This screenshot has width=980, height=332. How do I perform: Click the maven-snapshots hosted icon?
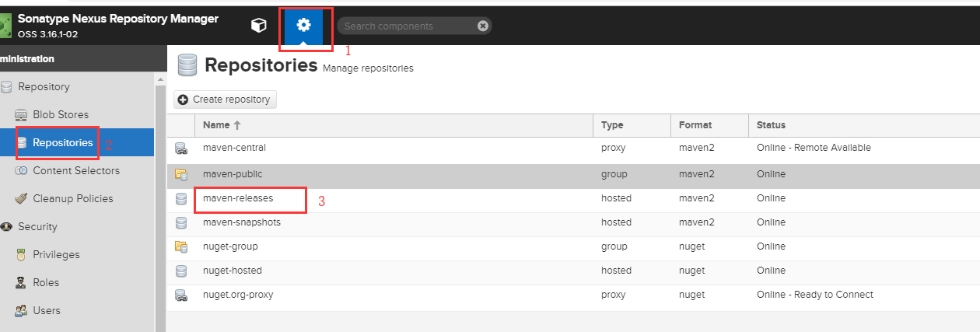(181, 222)
